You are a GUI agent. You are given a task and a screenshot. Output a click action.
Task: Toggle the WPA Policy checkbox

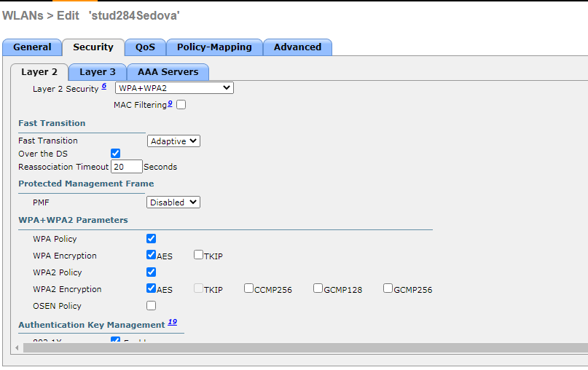coord(151,239)
